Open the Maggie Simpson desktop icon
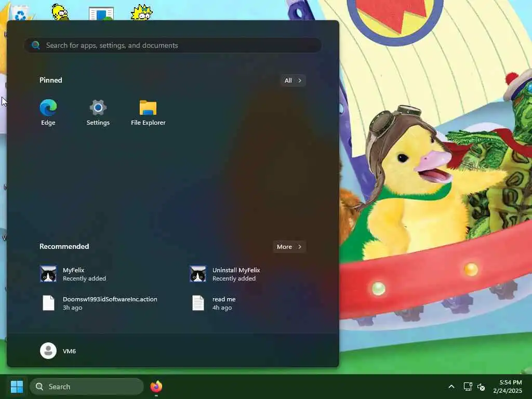This screenshot has height=399, width=532. [x=142, y=12]
